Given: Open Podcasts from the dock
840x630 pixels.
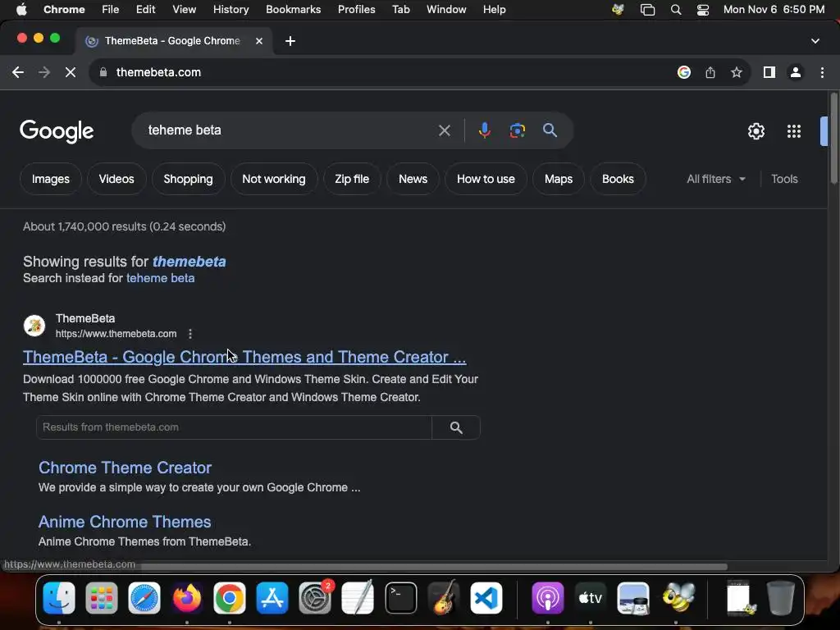Looking at the screenshot, I should click(547, 598).
